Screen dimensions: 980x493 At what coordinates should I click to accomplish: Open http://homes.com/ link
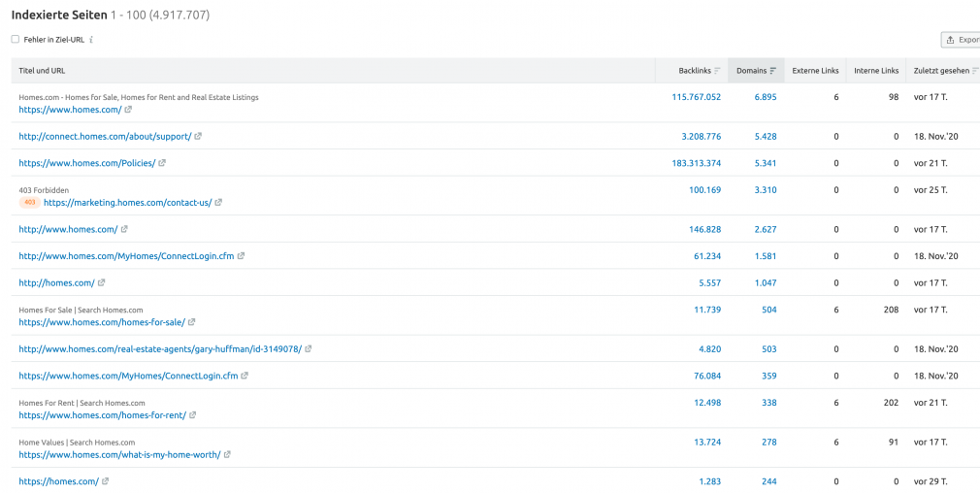(x=57, y=282)
